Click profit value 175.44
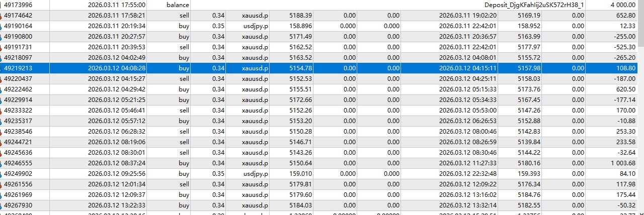The height and width of the screenshot is (215, 644). coord(625,194)
